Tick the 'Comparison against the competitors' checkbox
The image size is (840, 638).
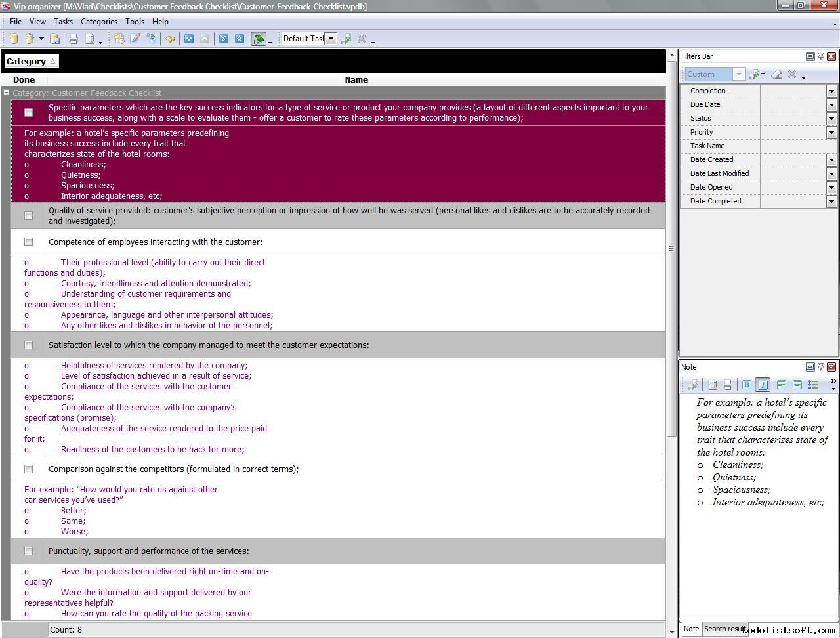click(x=28, y=469)
